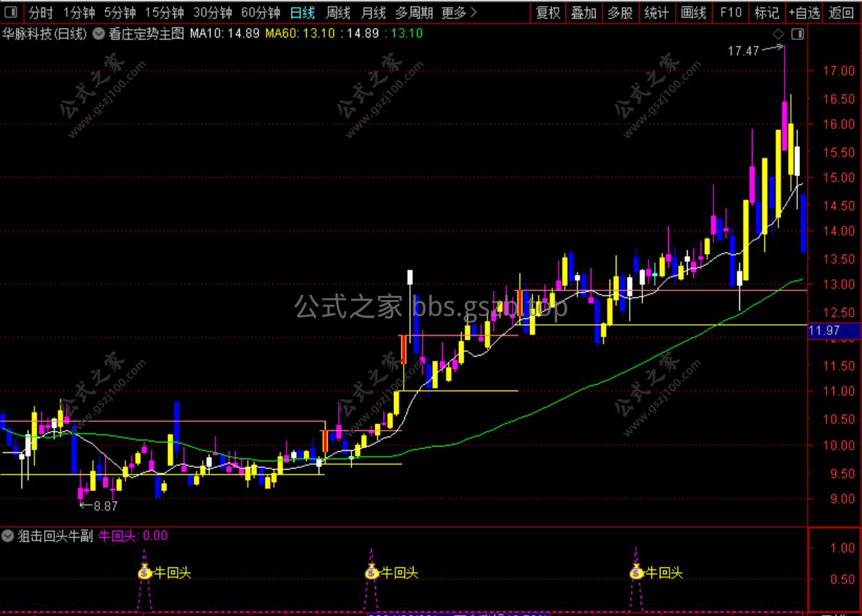This screenshot has height=616, width=862.
Task: Select the 15分钟 period tab
Action: [x=165, y=13]
